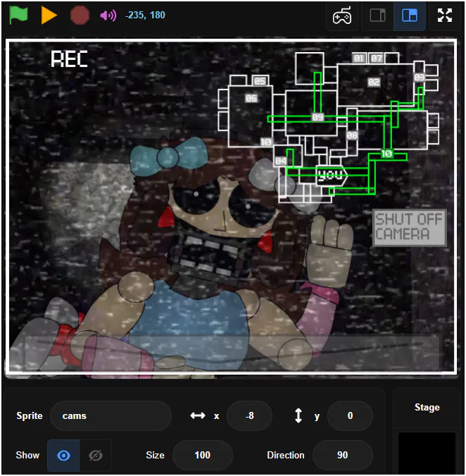Click the Size field showing 100

(x=202, y=455)
